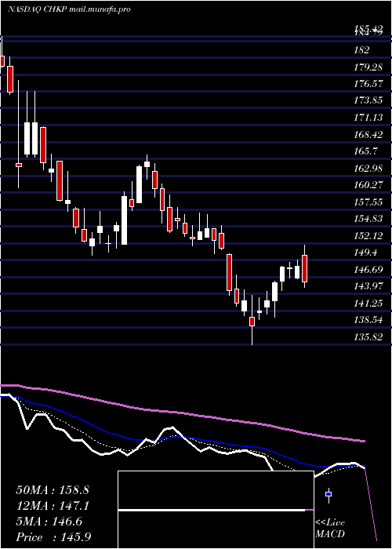Select the 173.85 price axis label

(368, 100)
